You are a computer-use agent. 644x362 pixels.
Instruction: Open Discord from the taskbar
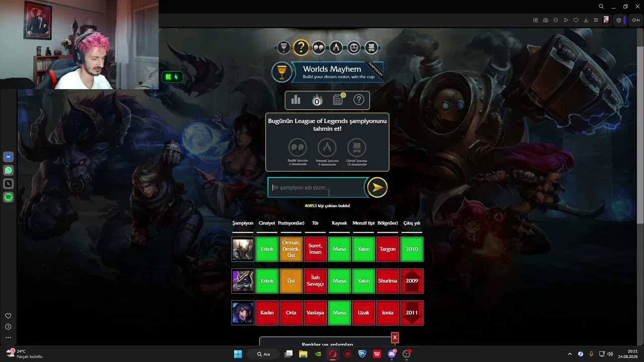point(392,354)
